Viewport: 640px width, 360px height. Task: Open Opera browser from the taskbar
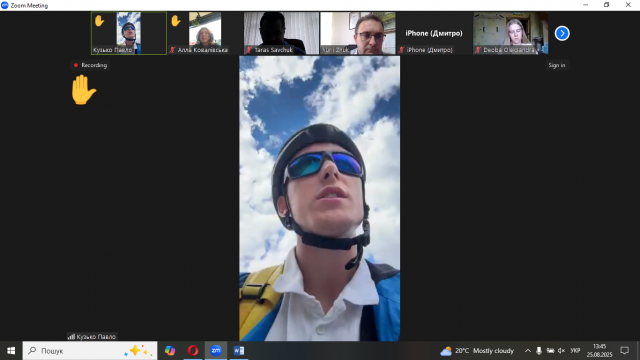[193, 351]
